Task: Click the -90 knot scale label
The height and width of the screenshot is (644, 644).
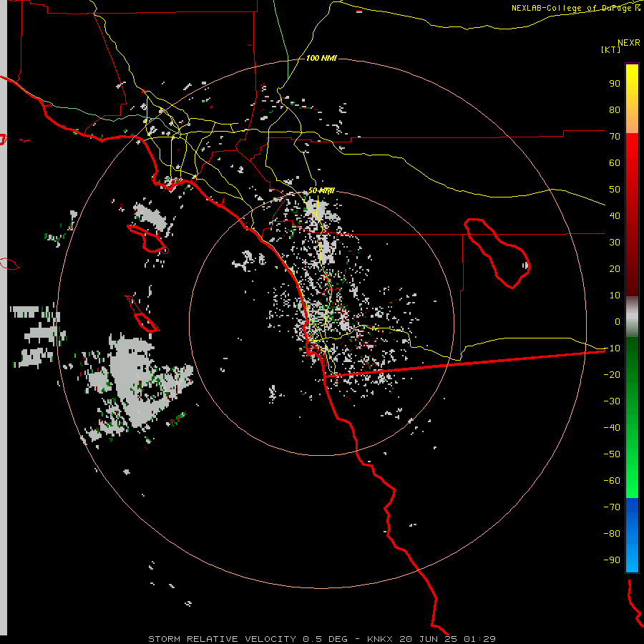Action: tap(612, 560)
